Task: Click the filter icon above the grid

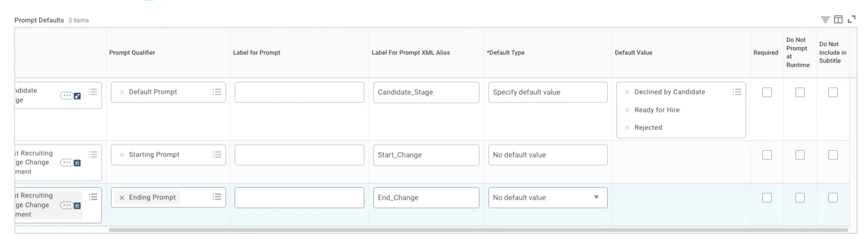Action: pos(825,19)
